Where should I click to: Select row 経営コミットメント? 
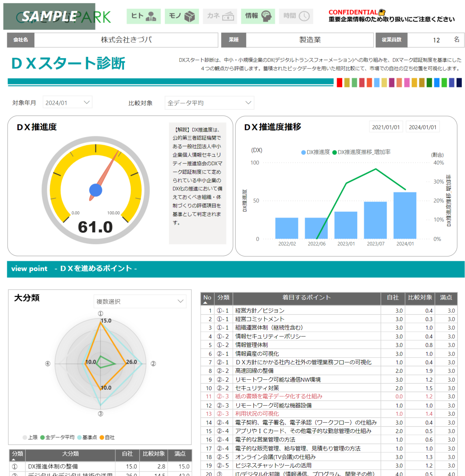click(x=329, y=319)
